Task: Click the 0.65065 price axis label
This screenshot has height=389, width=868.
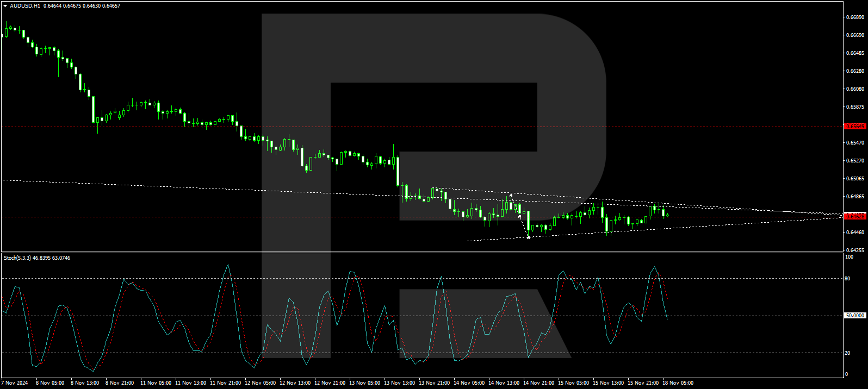Action: coord(855,179)
